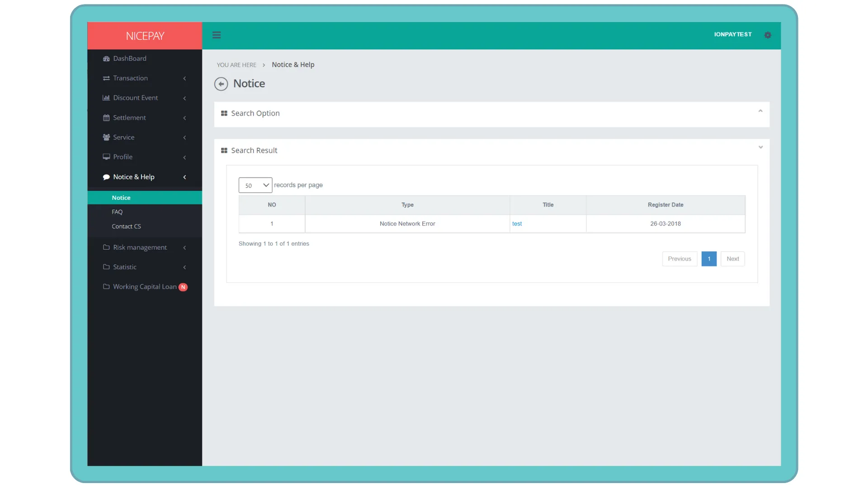Collapse the Search Result panel arrow
The width and height of the screenshot is (868, 488).
click(x=760, y=148)
